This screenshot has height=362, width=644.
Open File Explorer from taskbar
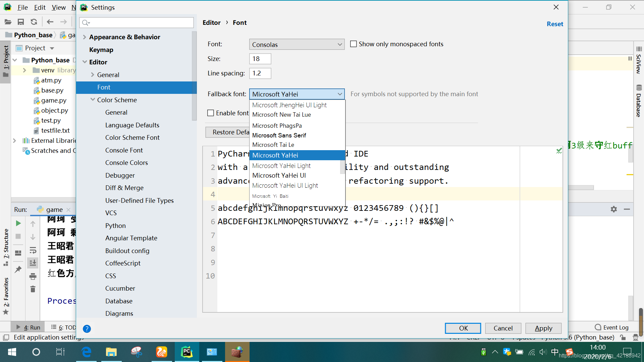[x=111, y=352]
